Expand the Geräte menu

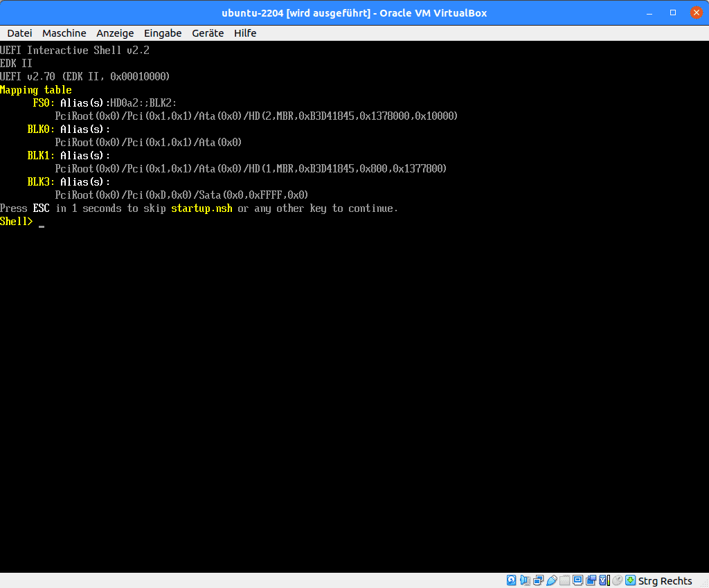pos(208,33)
